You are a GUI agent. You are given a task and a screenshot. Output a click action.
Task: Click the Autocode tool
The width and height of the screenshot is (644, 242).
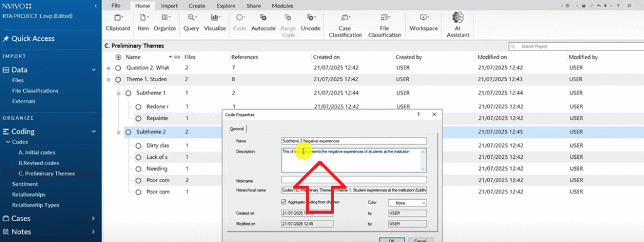pyautogui.click(x=264, y=23)
